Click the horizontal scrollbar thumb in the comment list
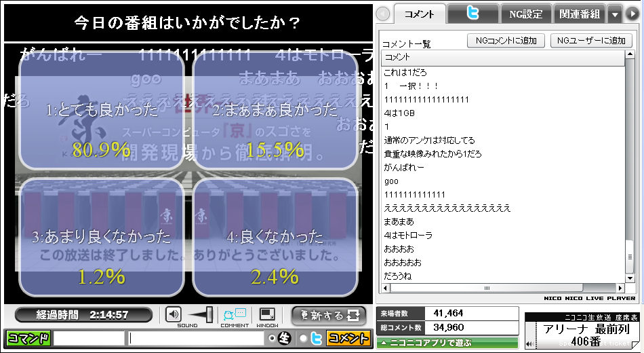Image resolution: width=644 pixels, height=353 pixels. coord(487,288)
